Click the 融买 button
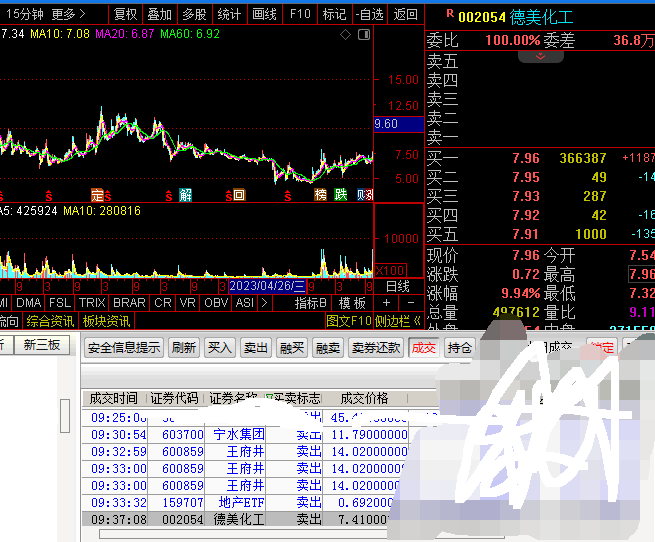 [292, 348]
